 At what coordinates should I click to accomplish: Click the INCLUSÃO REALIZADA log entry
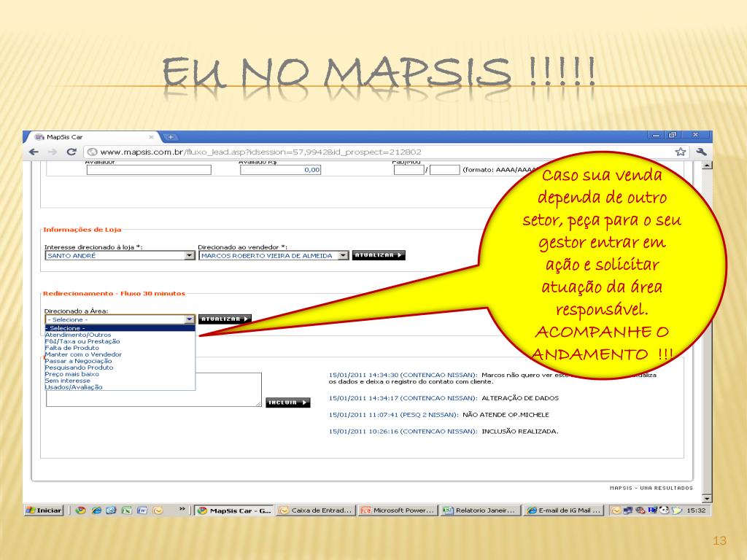[x=443, y=432]
